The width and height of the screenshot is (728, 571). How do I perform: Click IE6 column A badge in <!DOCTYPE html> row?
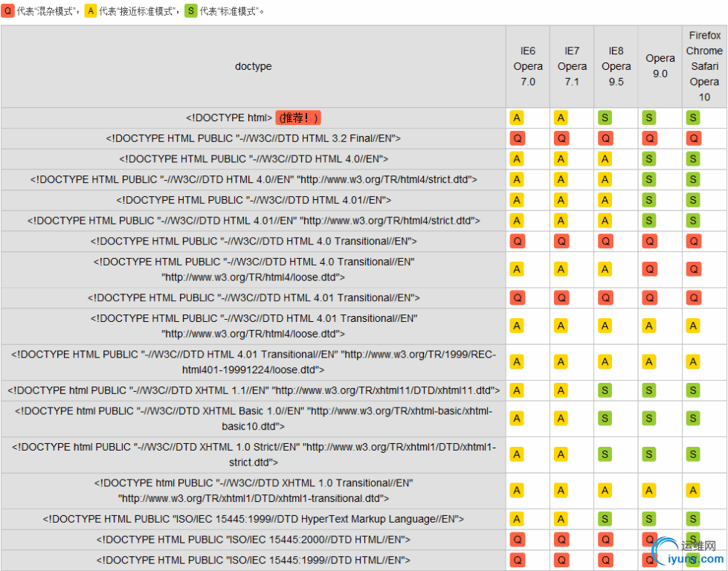pos(517,118)
